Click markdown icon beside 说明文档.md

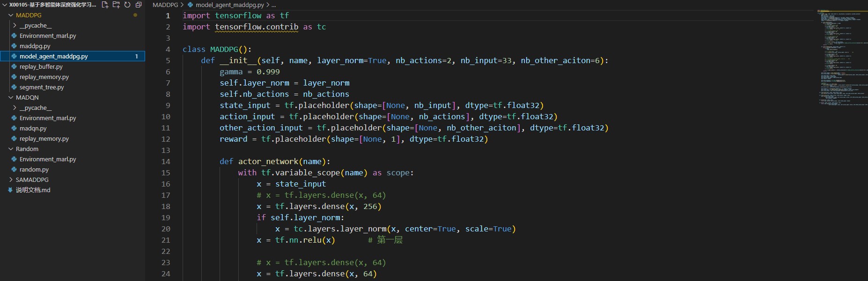[10, 190]
